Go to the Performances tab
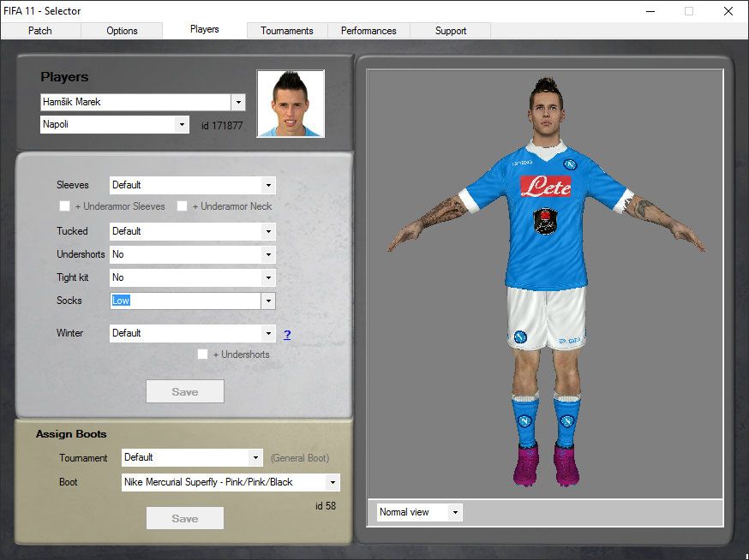 [369, 31]
